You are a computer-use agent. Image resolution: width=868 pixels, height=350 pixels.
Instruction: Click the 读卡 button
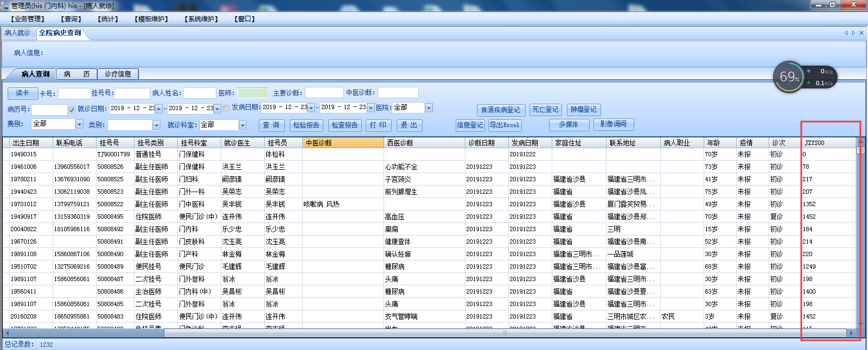22,93
